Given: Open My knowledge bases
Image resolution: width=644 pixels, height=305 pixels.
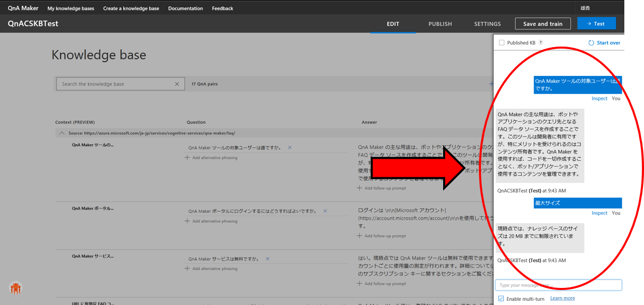Looking at the screenshot, I should [71, 8].
